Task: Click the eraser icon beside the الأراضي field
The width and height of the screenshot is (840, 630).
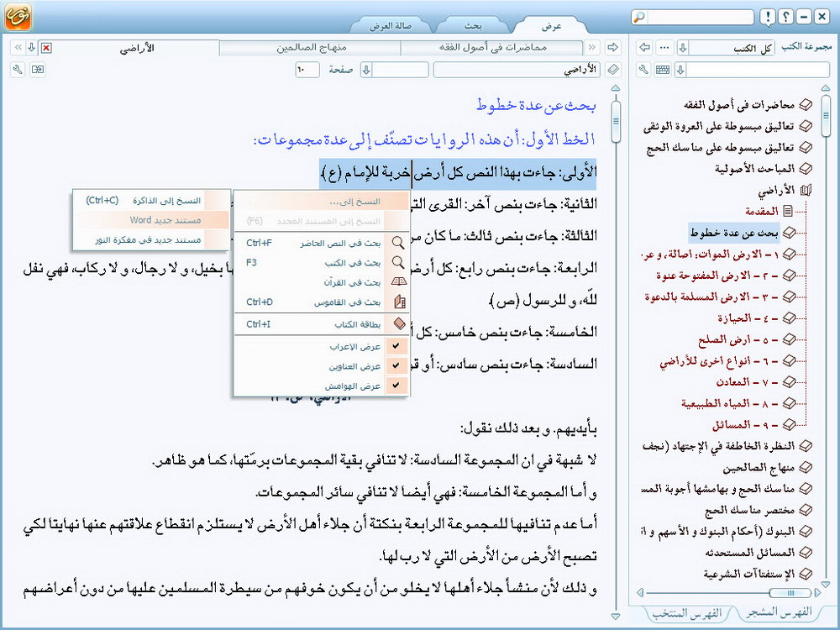Action: (x=613, y=70)
